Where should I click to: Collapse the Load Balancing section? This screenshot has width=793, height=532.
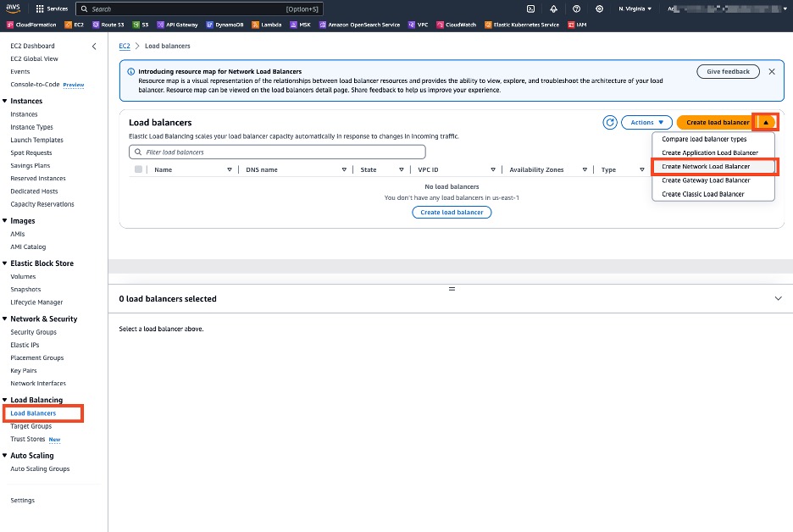(5, 400)
